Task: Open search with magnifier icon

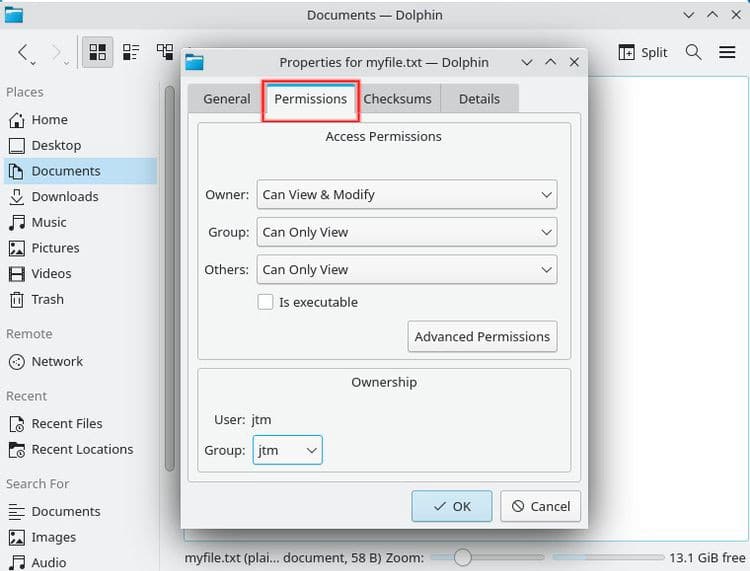Action: coord(693,52)
